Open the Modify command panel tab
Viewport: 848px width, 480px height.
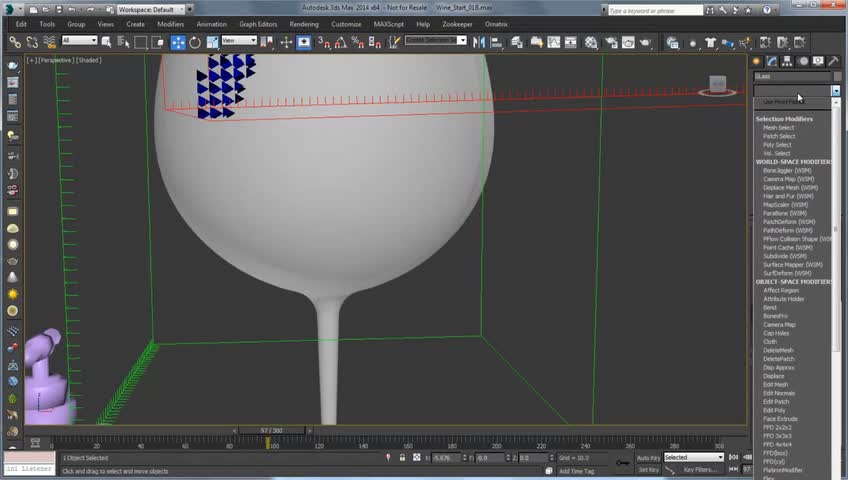coord(770,61)
